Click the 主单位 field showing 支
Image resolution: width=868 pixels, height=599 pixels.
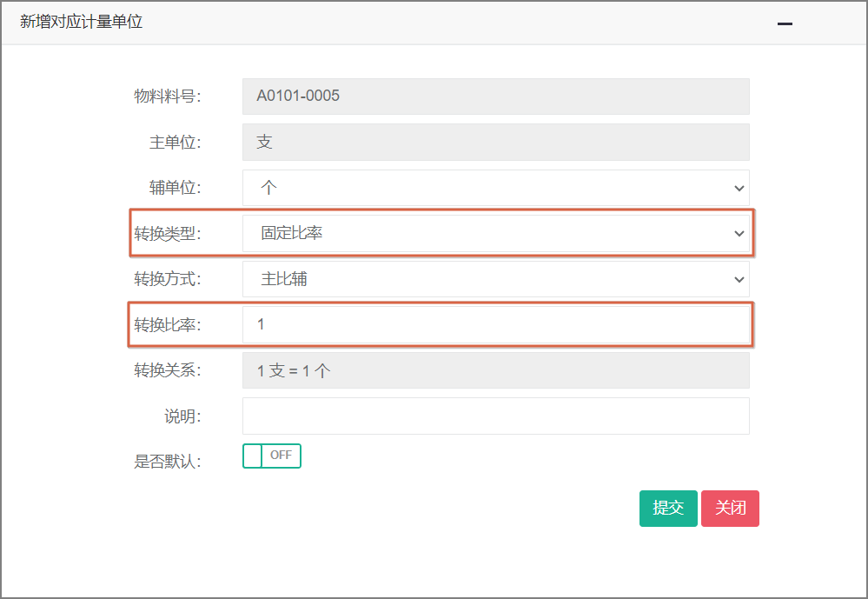point(495,143)
